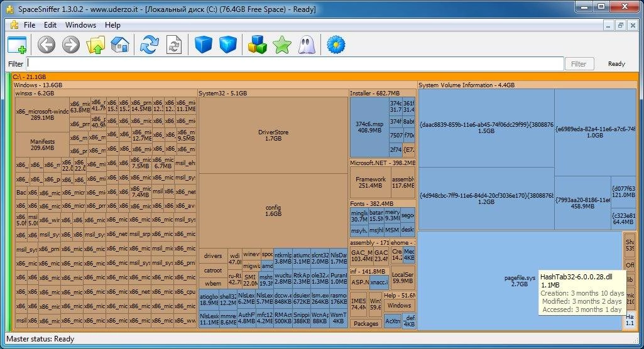Click the Home folder icon
Image resolution: width=644 pixels, height=349 pixels.
click(119, 45)
